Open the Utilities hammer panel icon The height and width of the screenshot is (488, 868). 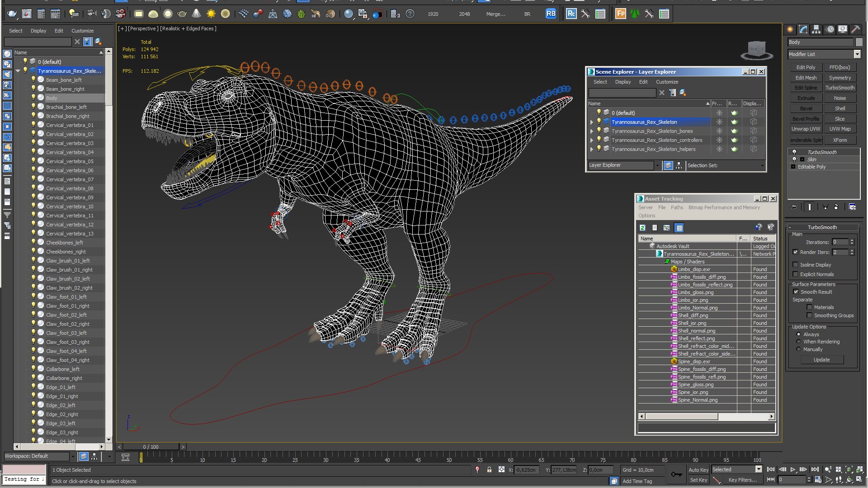[x=855, y=29]
